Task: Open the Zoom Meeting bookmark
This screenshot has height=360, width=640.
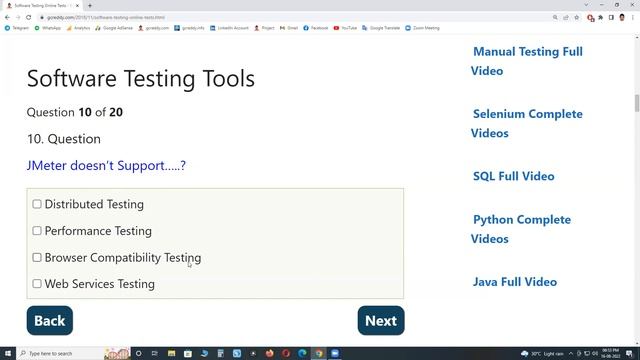Action: point(422,28)
